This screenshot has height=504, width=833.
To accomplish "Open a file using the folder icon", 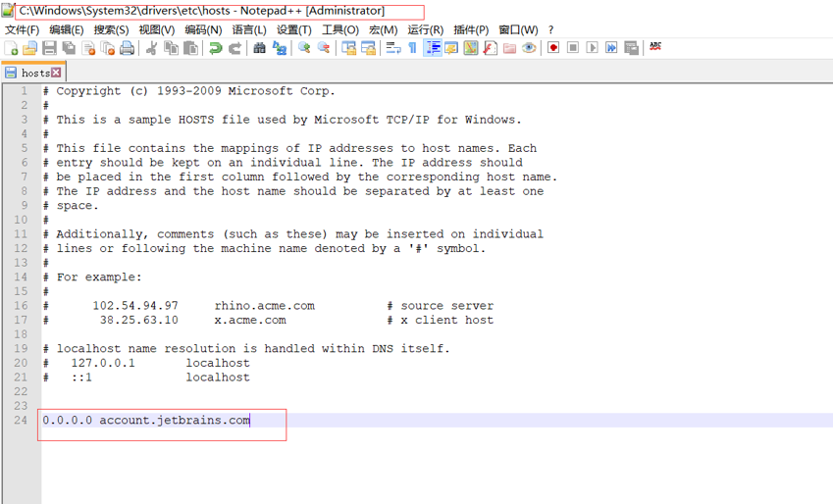I will pyautogui.click(x=29, y=48).
